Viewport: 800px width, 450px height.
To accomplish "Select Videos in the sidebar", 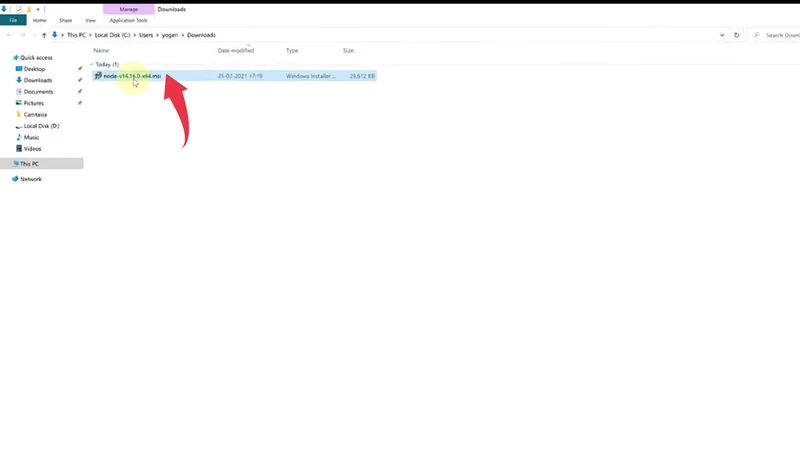I will click(x=33, y=148).
